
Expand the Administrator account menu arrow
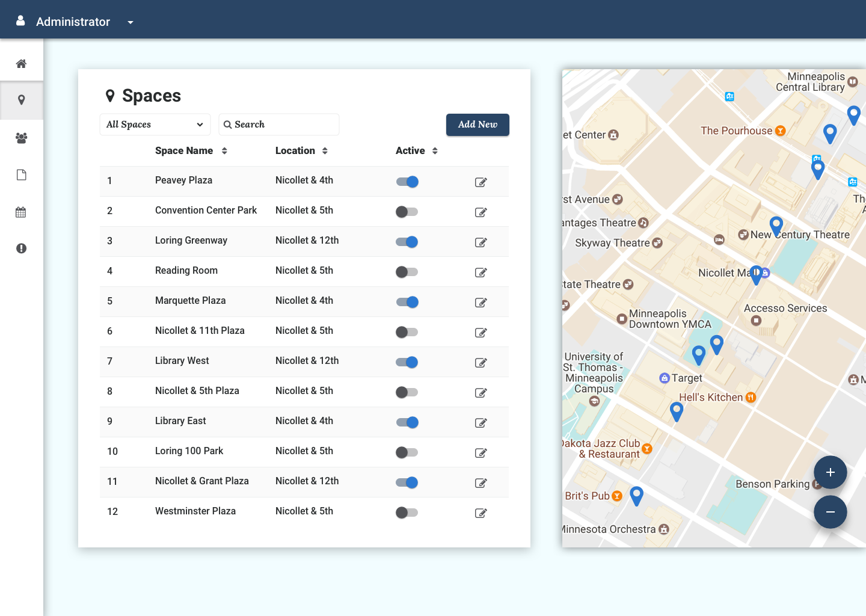131,22
